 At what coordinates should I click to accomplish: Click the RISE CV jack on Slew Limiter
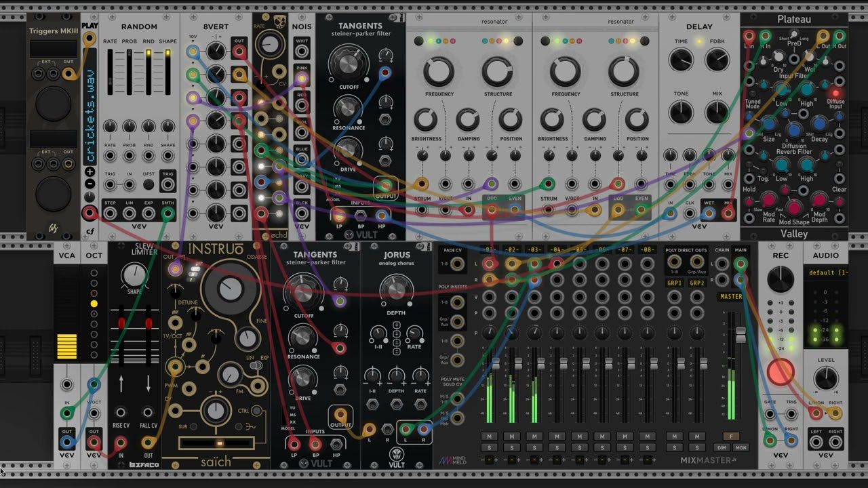coord(121,412)
